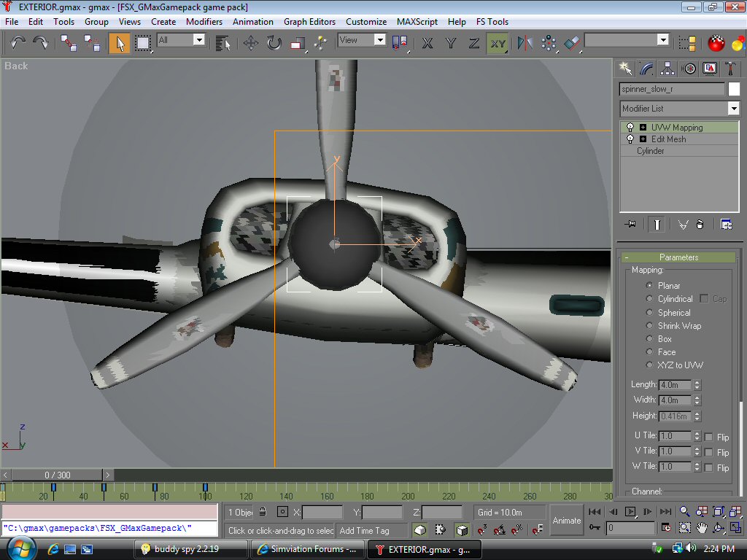The height and width of the screenshot is (560, 747).
Task: Open the View reference coordinate dropdown
Action: pyautogui.click(x=379, y=40)
